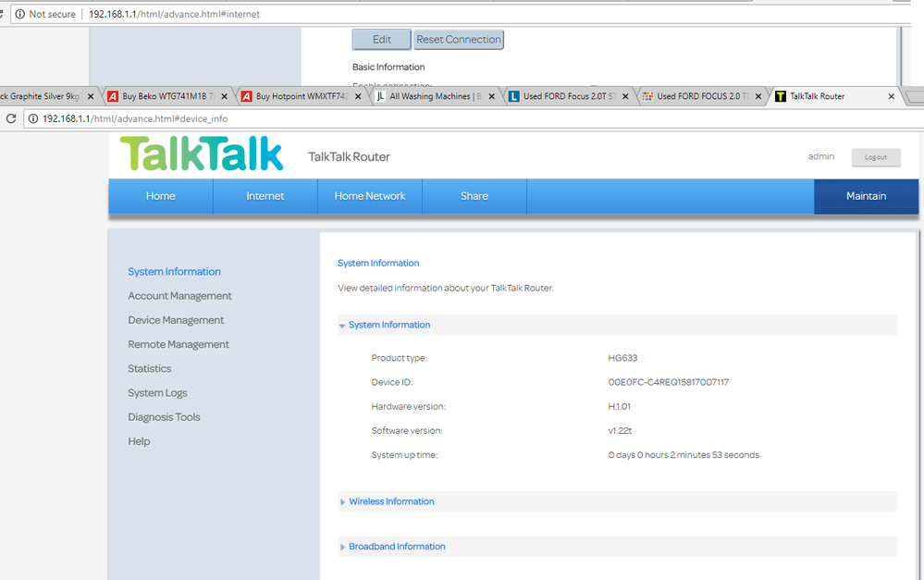Click the System up time value
The image size is (924, 580).
point(684,455)
